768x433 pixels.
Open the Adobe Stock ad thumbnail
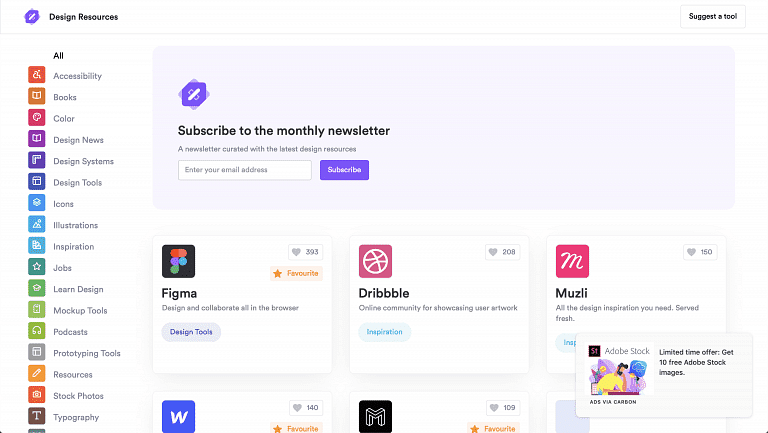click(621, 369)
